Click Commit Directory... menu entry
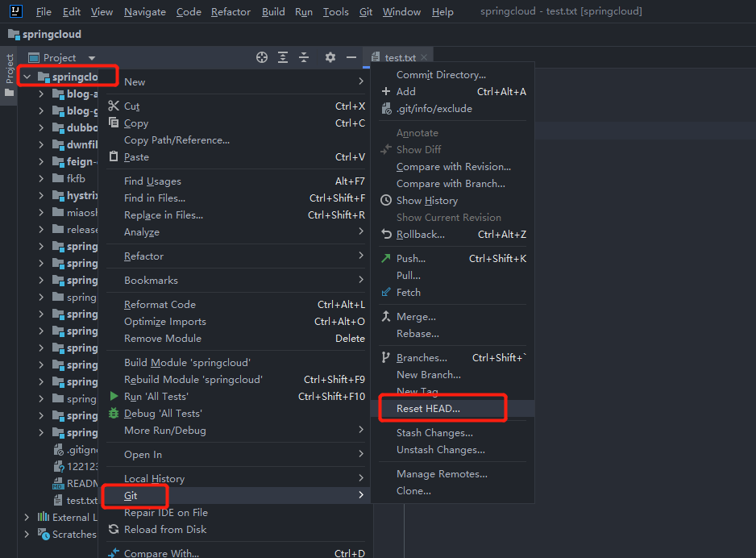This screenshot has width=756, height=558. [441, 75]
